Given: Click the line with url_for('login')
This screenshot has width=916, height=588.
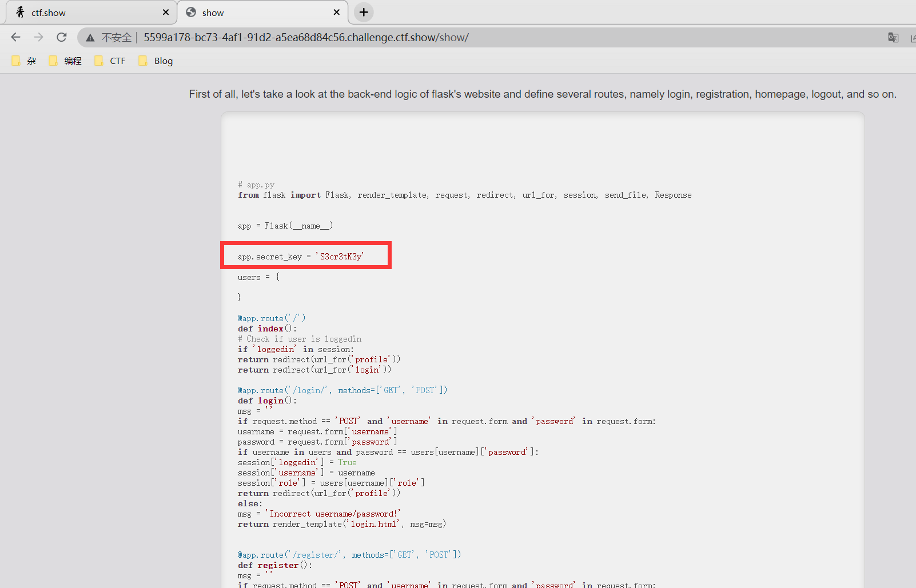Looking at the screenshot, I should [314, 370].
